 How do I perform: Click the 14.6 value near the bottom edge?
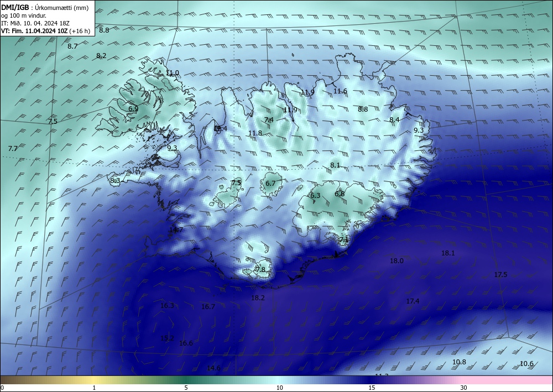[x=213, y=368]
